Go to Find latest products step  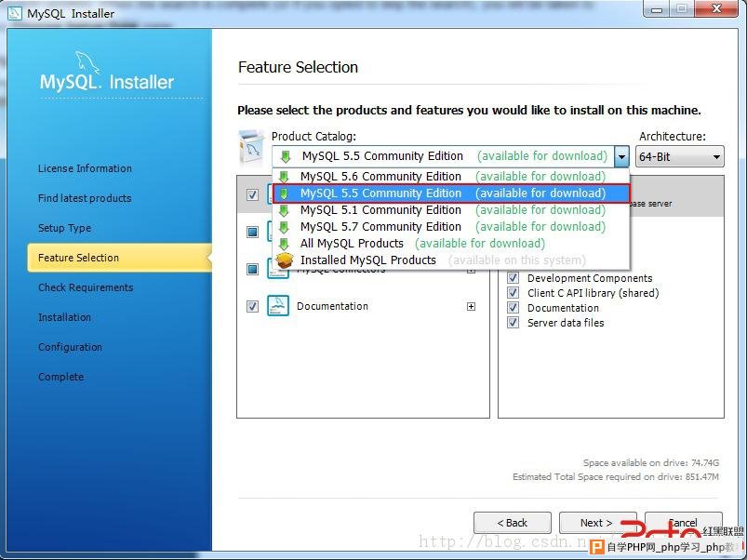tap(85, 198)
